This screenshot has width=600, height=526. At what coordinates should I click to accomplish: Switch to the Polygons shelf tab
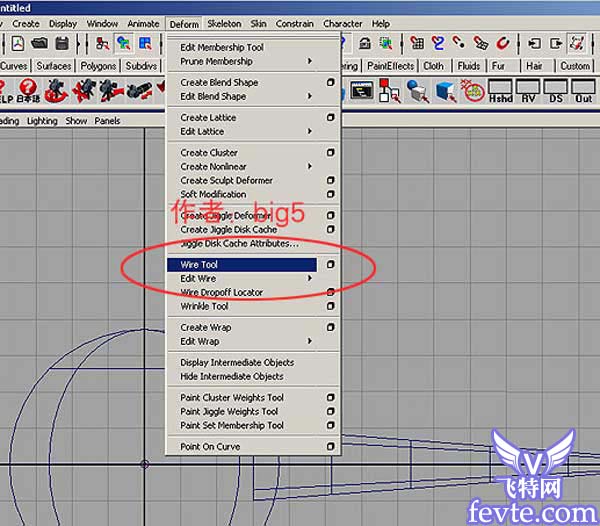98,66
